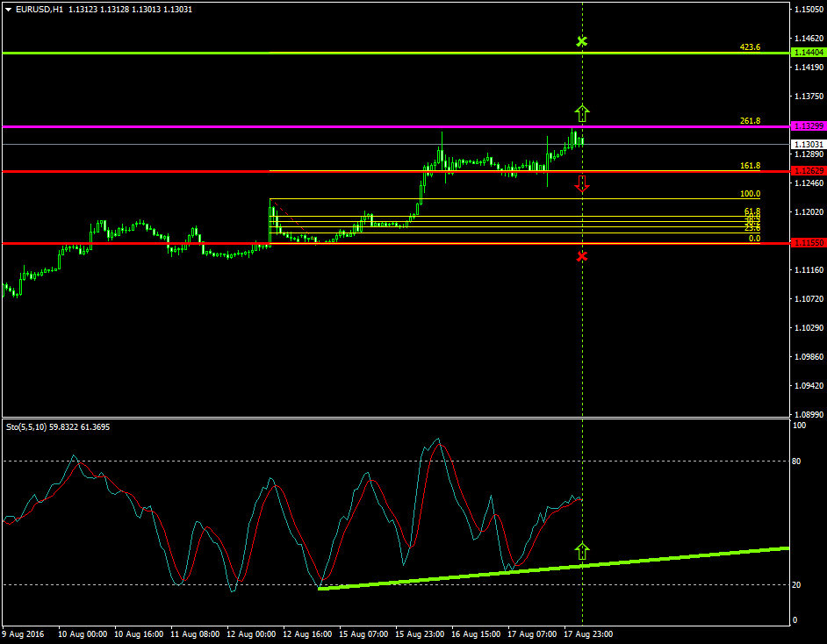
Task: Open the EURUSD,H1 symbol dropdown triangle
Action: point(9,10)
